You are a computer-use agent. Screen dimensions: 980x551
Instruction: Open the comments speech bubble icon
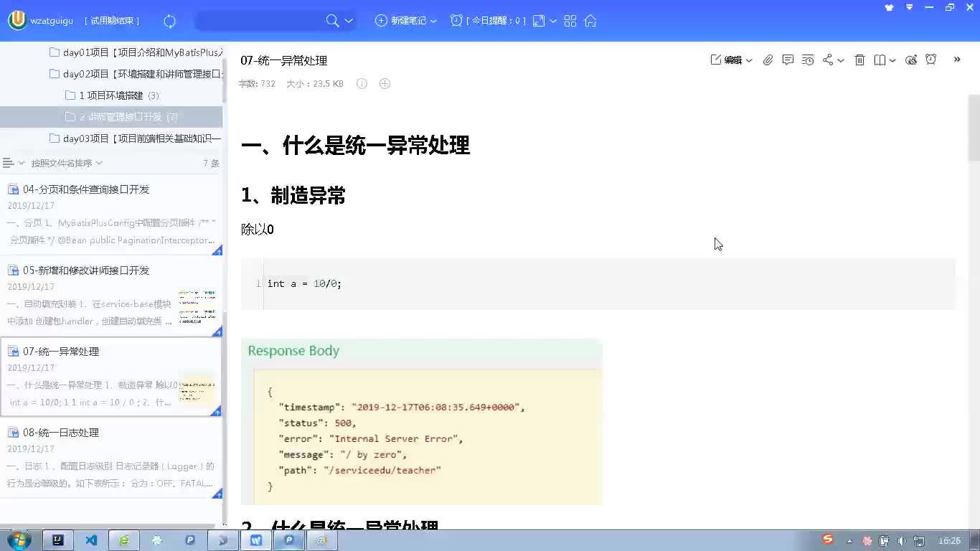tap(788, 60)
